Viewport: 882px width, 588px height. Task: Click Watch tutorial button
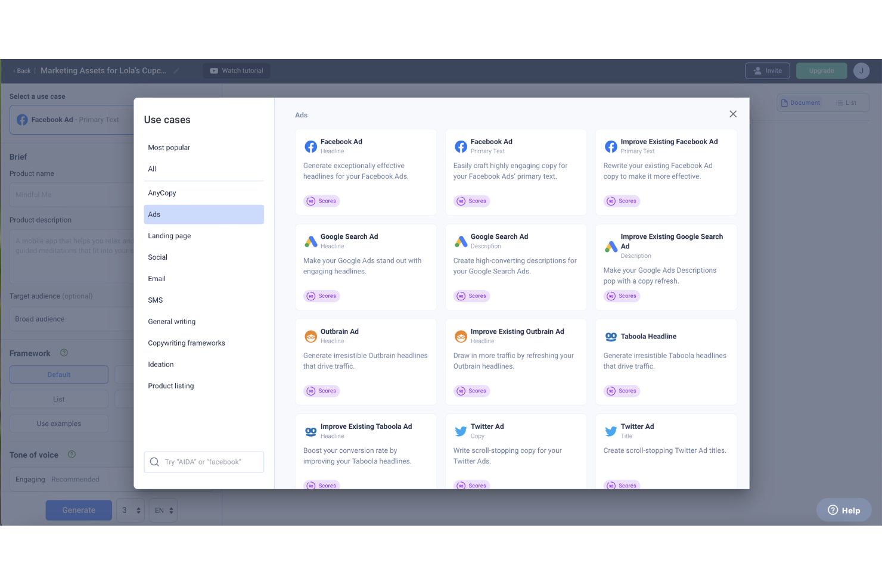[237, 71]
